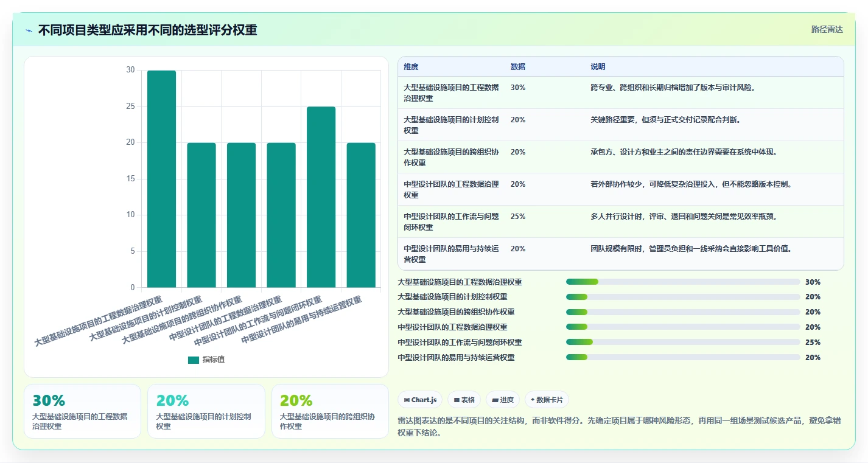Screen dimensions: 868x463
Task: Click x-axis label 中型设计团队的易用与持续运营权重
Action: [x=302, y=319]
